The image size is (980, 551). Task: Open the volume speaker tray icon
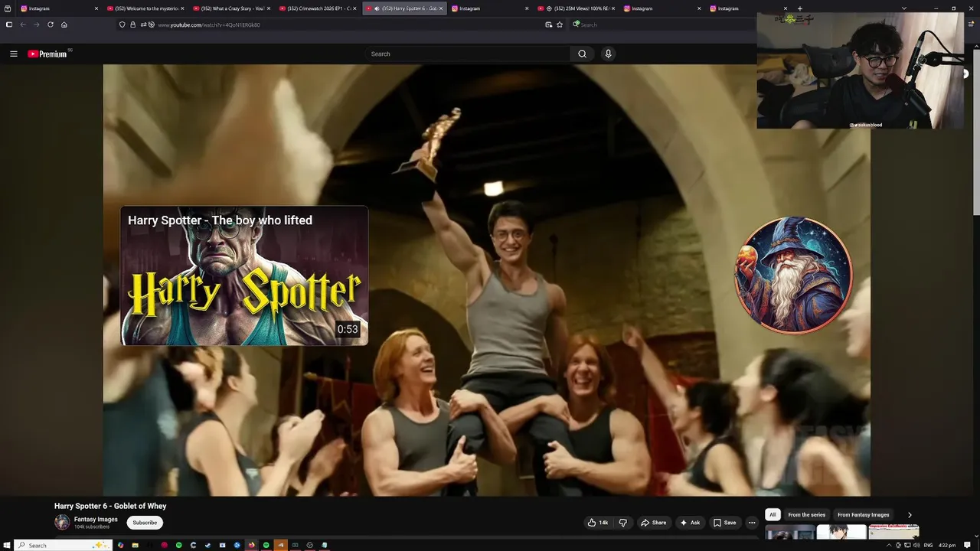pyautogui.click(x=916, y=545)
